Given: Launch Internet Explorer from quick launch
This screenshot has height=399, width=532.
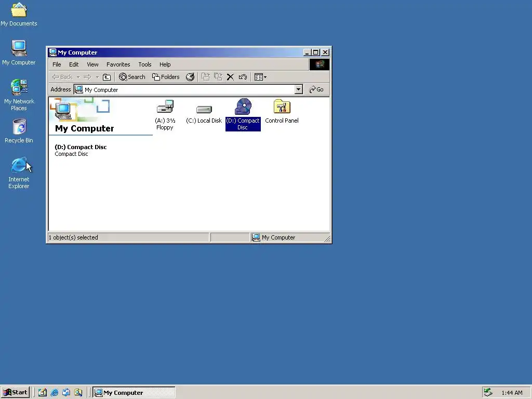Looking at the screenshot, I should click(x=54, y=393).
